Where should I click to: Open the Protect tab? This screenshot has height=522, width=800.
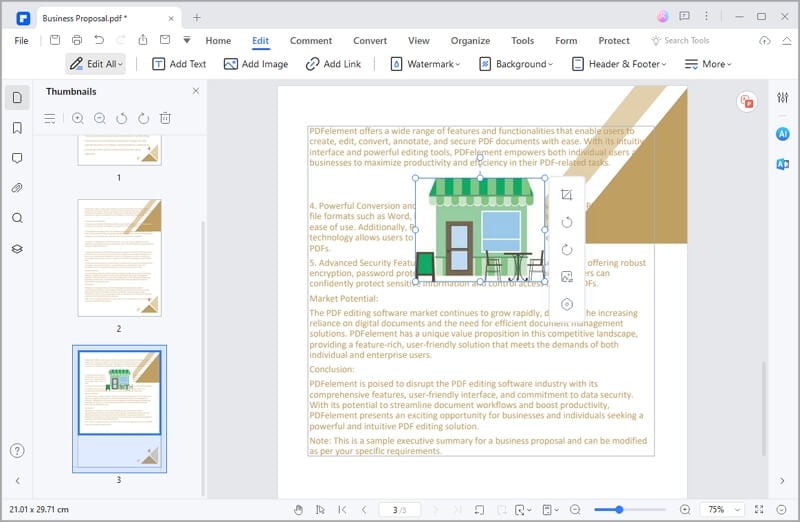coord(614,40)
